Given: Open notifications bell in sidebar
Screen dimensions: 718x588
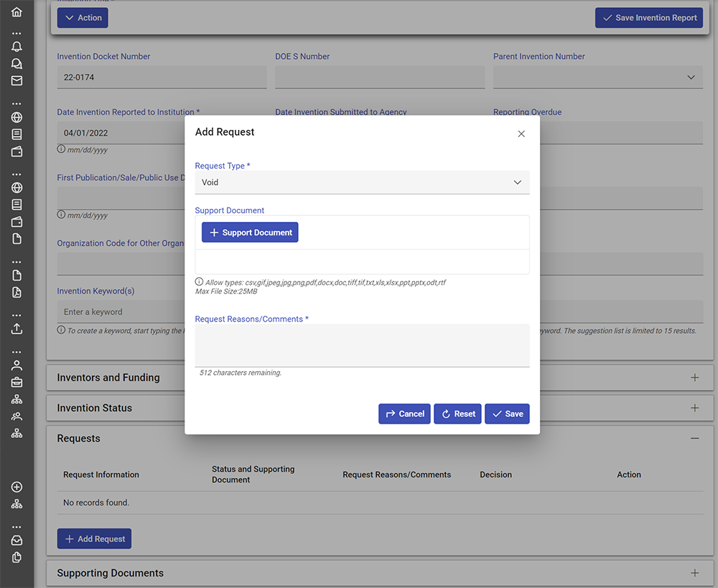Looking at the screenshot, I should pyautogui.click(x=17, y=47).
